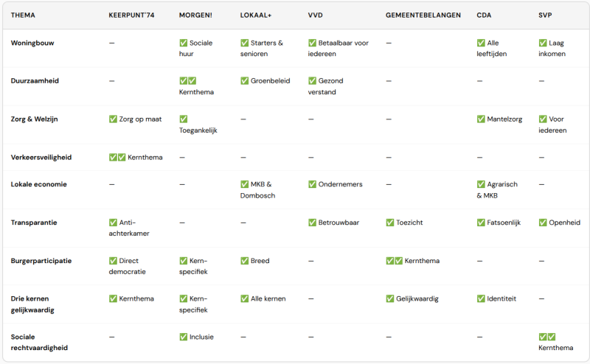This screenshot has height=364, width=590.
Task: Select the checkmark beside "Mantelzorg"
Action: click(x=481, y=119)
